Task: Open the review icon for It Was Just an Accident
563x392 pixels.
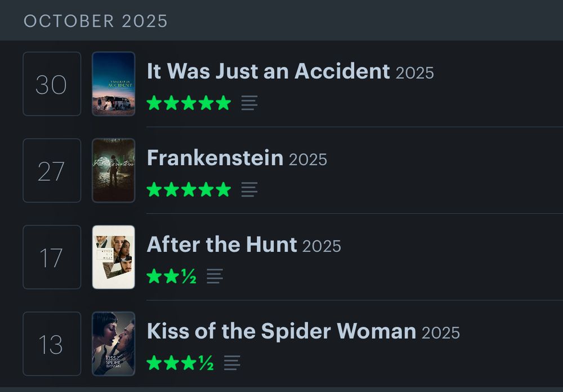Action: (x=248, y=103)
